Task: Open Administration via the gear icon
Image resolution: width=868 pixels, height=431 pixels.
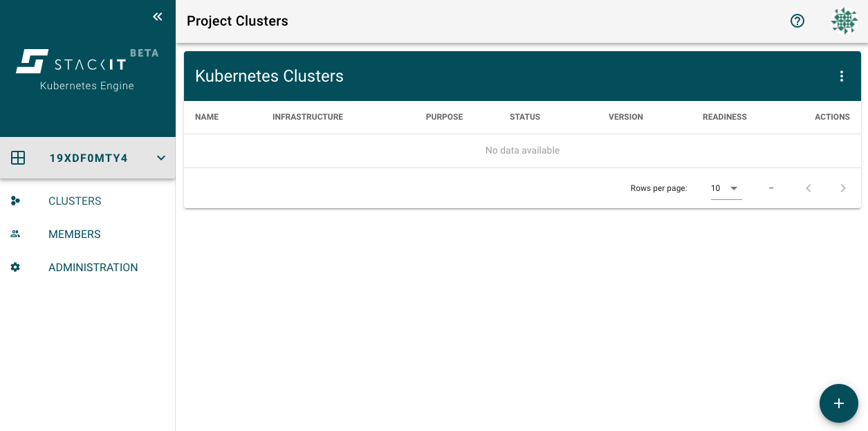Action: click(x=15, y=267)
